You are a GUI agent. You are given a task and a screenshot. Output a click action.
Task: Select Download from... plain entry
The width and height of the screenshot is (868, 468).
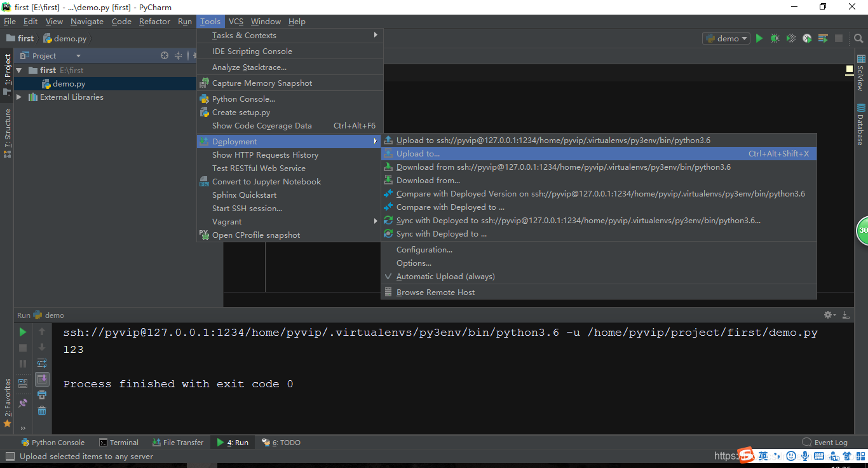(x=599, y=181)
